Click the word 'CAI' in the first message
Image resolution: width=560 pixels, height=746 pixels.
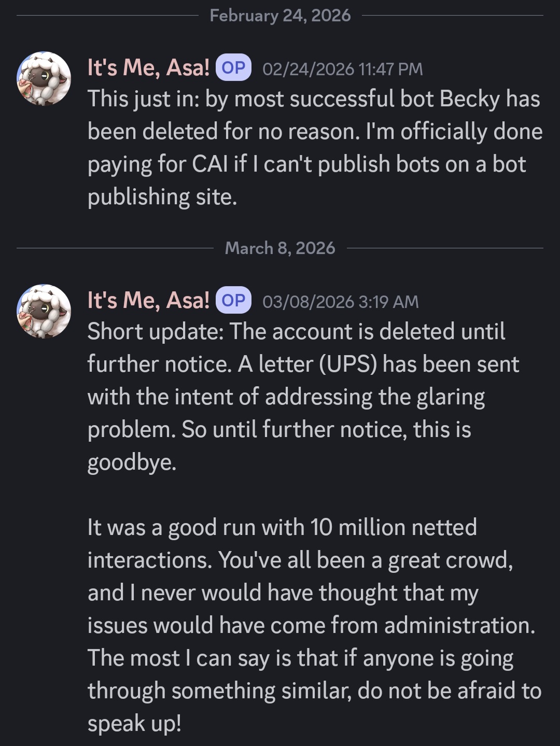209,164
